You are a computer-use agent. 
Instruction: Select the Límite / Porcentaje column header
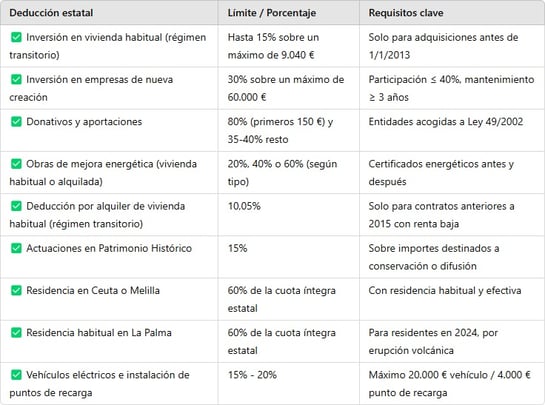click(x=272, y=13)
